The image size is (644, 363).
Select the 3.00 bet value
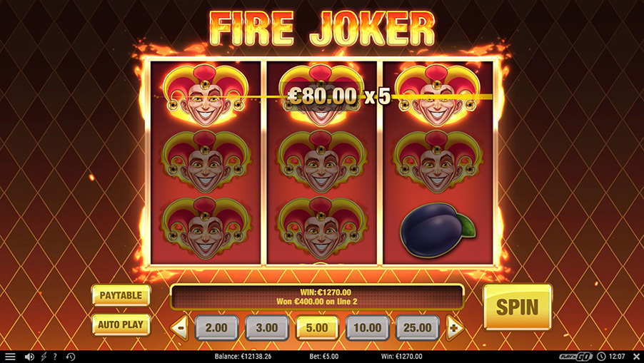coord(267,328)
